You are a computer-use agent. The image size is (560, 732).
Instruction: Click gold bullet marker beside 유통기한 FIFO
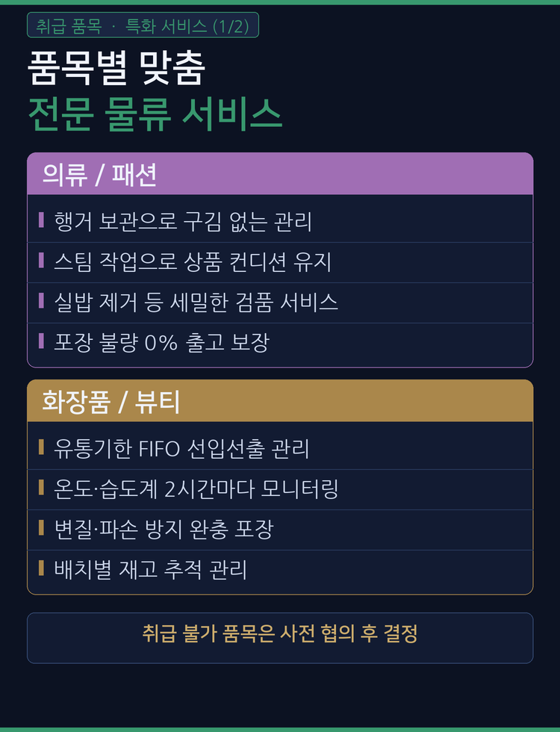pyautogui.click(x=42, y=447)
